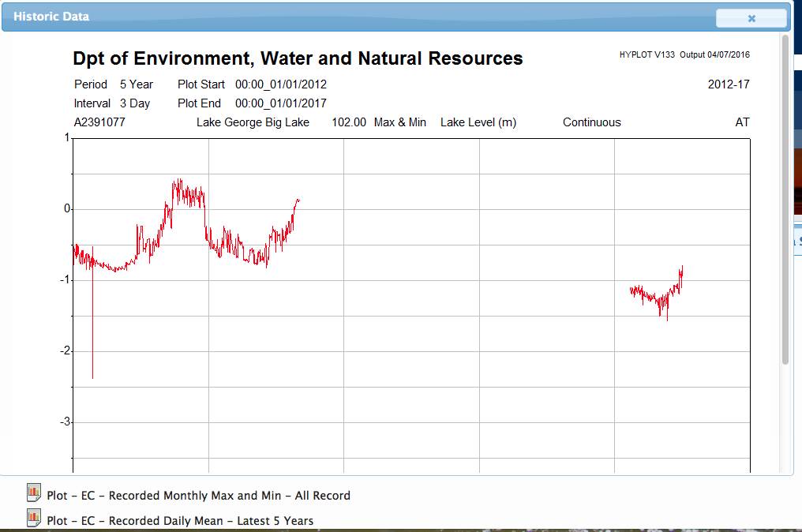Image resolution: width=802 pixels, height=532 pixels.
Task: Click the chart icon beside Monthly Max and Min
Action: (x=33, y=493)
